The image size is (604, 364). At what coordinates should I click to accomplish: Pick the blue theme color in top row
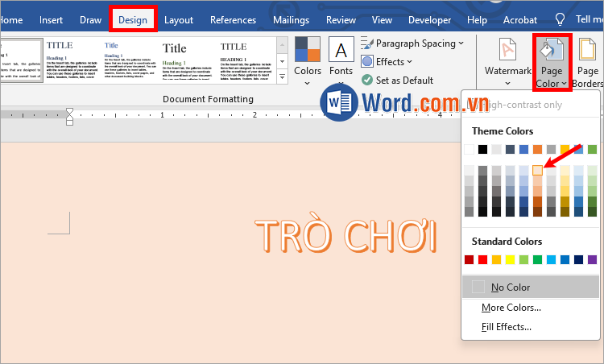pyautogui.click(x=524, y=149)
